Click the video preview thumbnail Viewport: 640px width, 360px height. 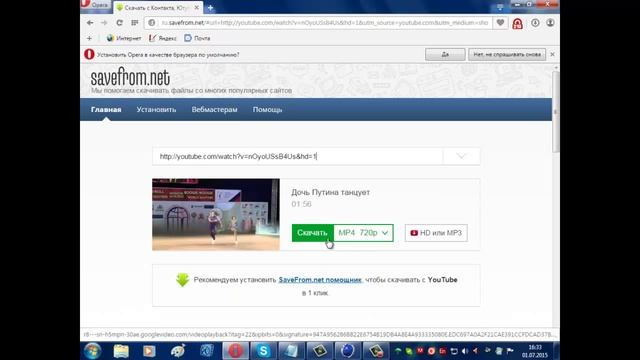216,214
